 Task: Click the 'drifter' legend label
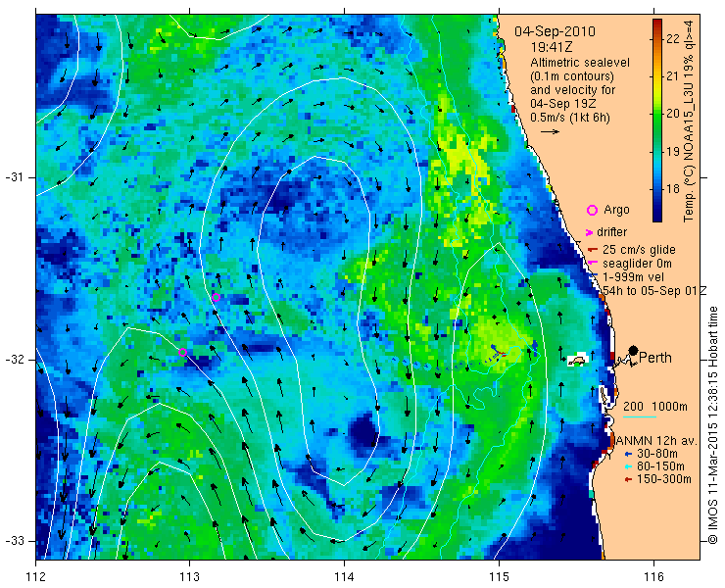611,232
